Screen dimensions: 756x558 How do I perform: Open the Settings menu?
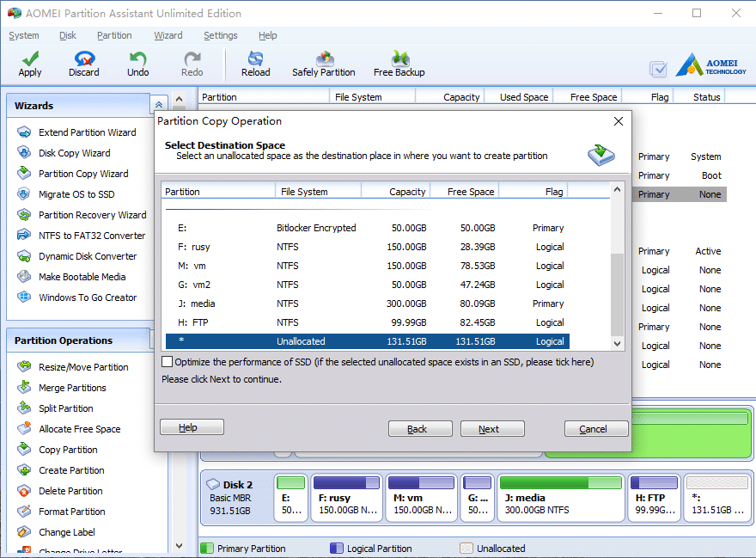click(x=220, y=35)
